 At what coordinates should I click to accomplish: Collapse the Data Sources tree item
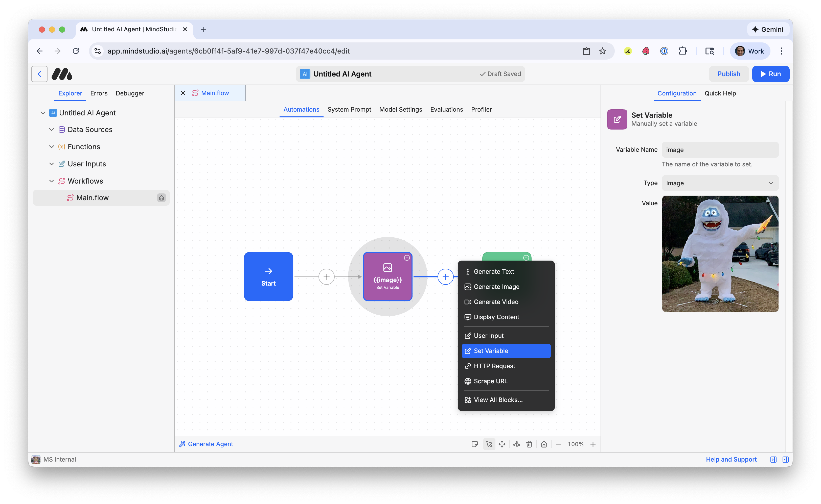pyautogui.click(x=52, y=129)
